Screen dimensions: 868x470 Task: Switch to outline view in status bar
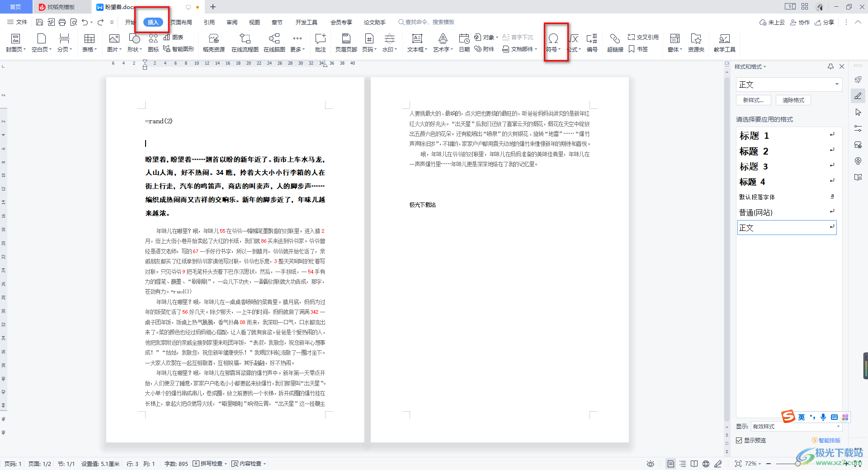click(x=683, y=464)
